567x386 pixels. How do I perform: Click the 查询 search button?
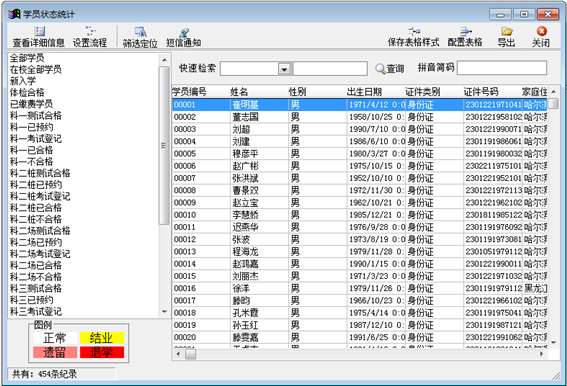pyautogui.click(x=390, y=68)
